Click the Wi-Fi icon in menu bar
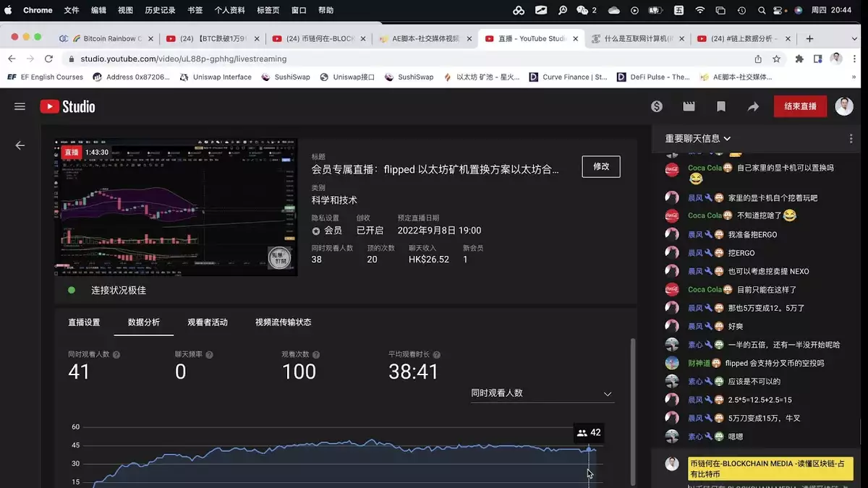 point(699,10)
